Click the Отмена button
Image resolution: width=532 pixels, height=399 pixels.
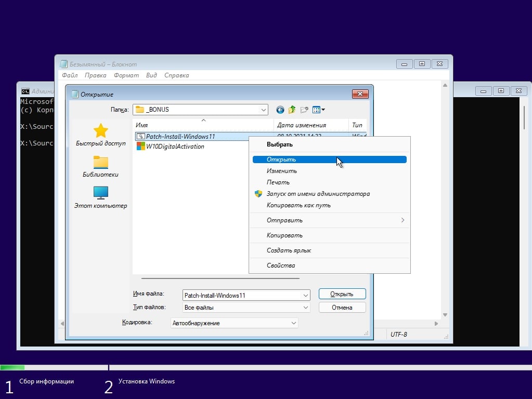[342, 308]
